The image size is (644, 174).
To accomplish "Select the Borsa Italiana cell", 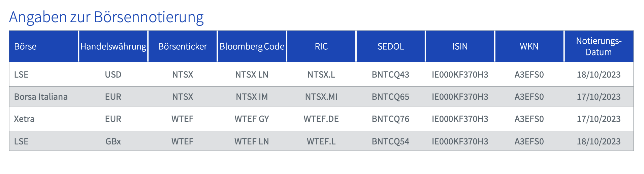I will click(41, 97).
